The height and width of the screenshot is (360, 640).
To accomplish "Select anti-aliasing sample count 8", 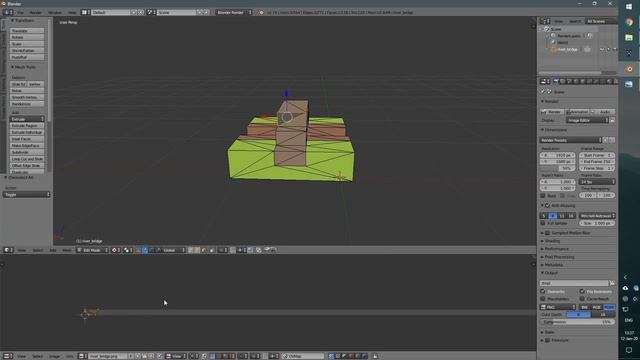I will point(553,216).
